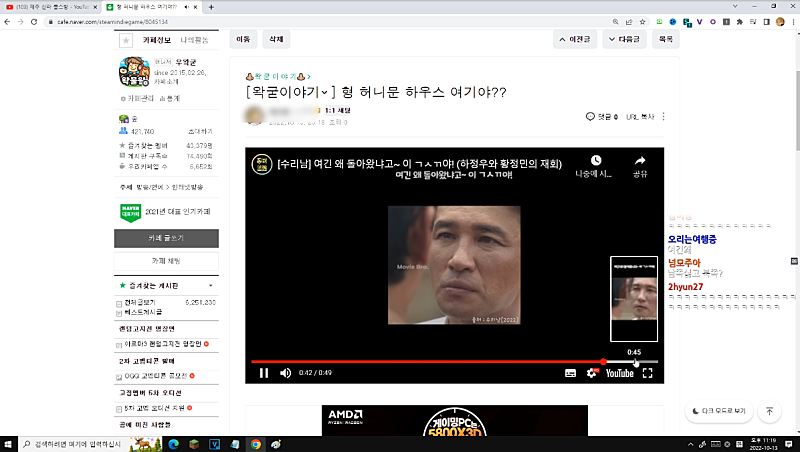The height and width of the screenshot is (452, 800).
Task: Mute the cafe tab via its speaker icon
Action: coord(186,7)
